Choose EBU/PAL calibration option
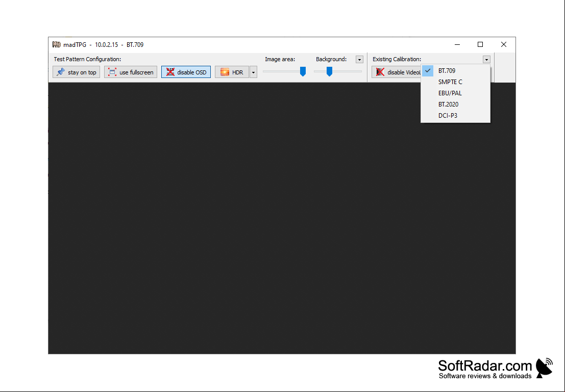The image size is (565, 392). tap(455, 93)
